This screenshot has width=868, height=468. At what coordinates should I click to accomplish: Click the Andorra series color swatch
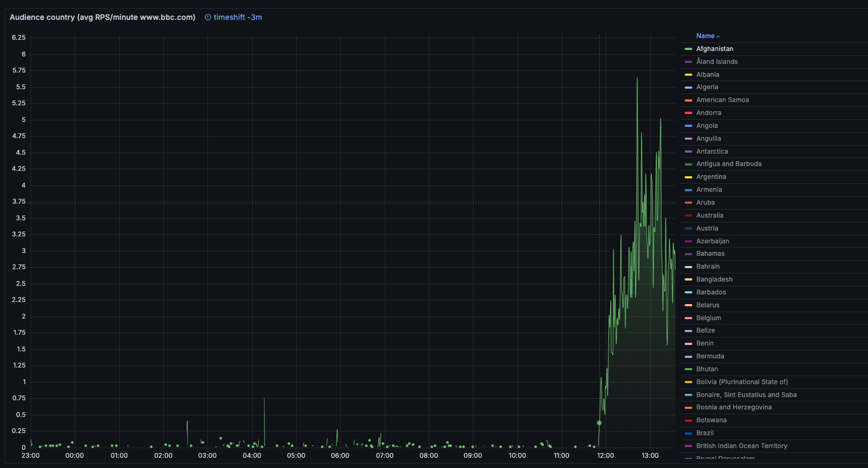688,113
